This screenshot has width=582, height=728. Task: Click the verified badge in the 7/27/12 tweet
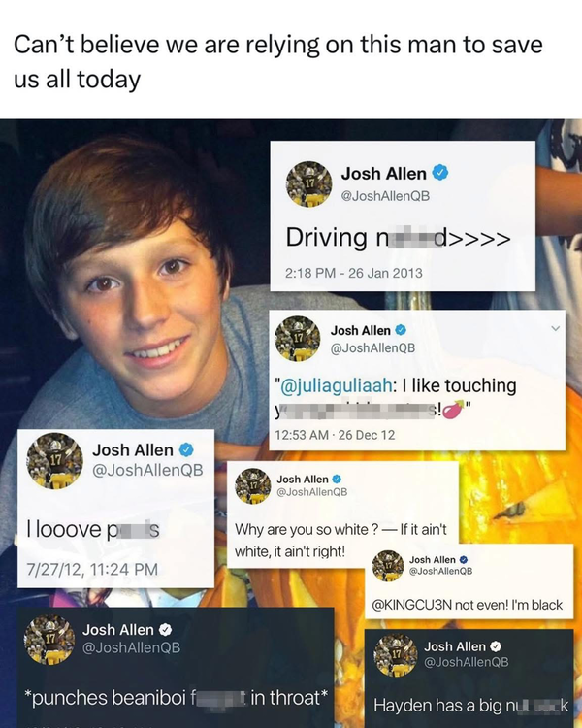(186, 449)
